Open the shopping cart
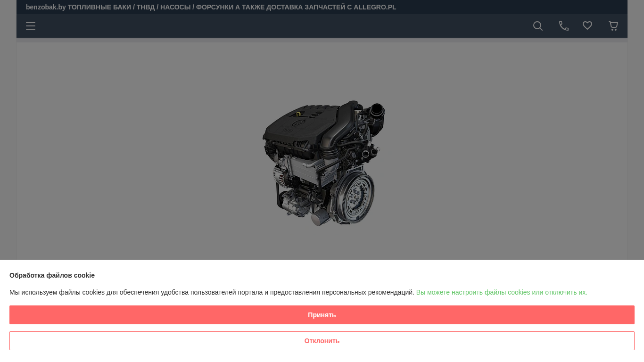The image size is (644, 362). pyautogui.click(x=613, y=26)
